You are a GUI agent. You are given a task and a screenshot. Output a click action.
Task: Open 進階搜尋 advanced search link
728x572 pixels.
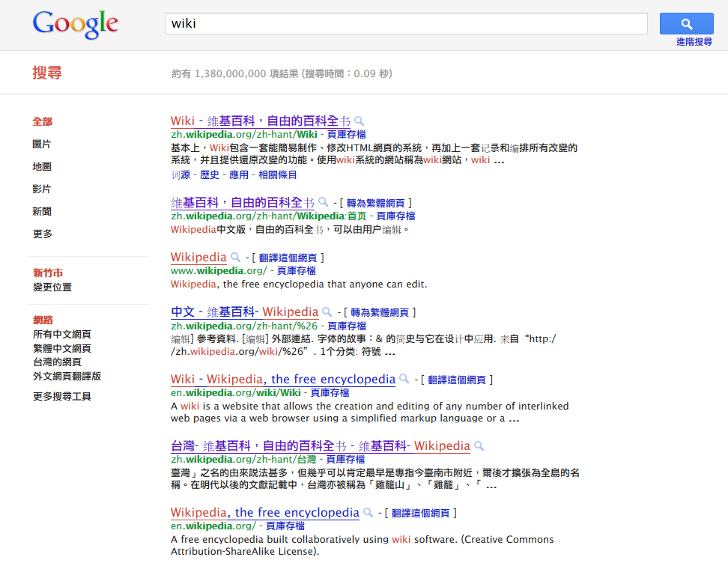coord(694,42)
